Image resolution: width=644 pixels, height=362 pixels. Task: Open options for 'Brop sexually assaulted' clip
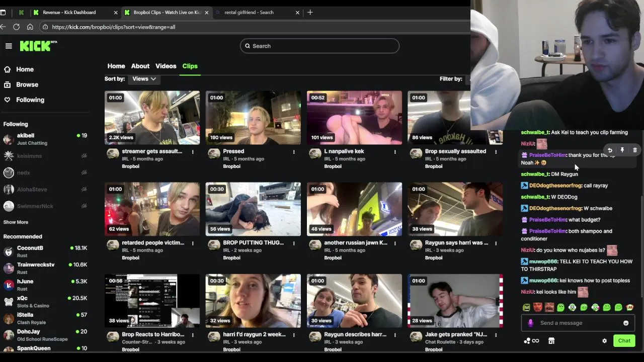point(496,151)
